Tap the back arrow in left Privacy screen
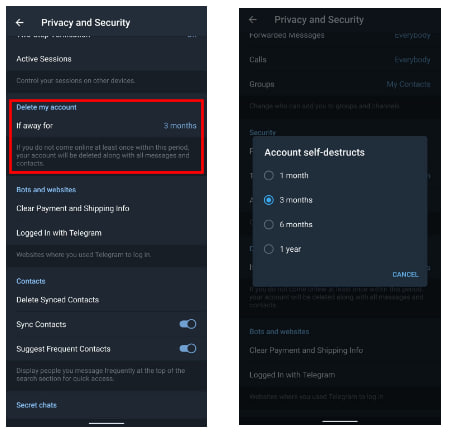Screen dimensions: 450x435 coord(20,23)
